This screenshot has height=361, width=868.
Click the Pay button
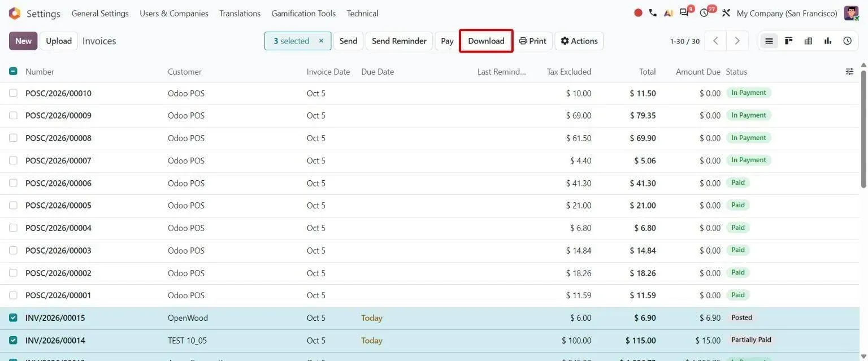[x=447, y=41]
